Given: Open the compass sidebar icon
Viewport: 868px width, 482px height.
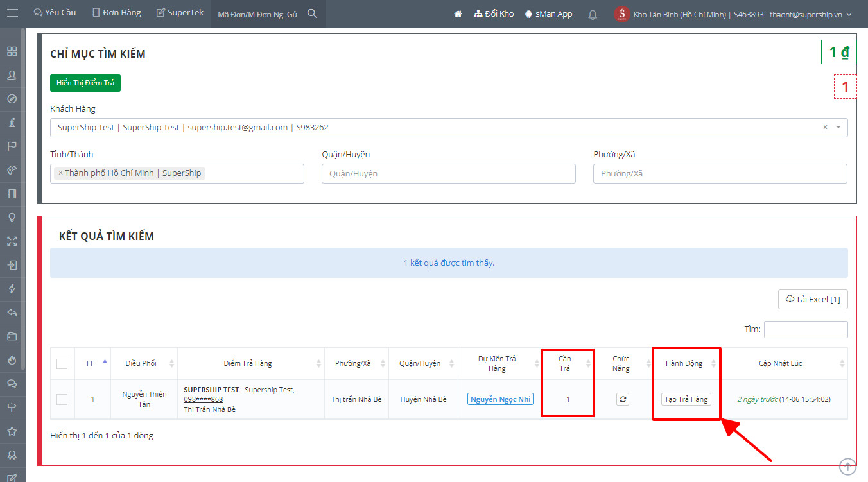Looking at the screenshot, I should coord(12,99).
